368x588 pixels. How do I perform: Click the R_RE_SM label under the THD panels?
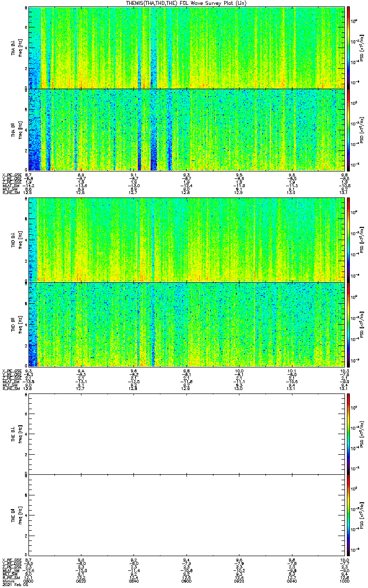tap(11, 389)
